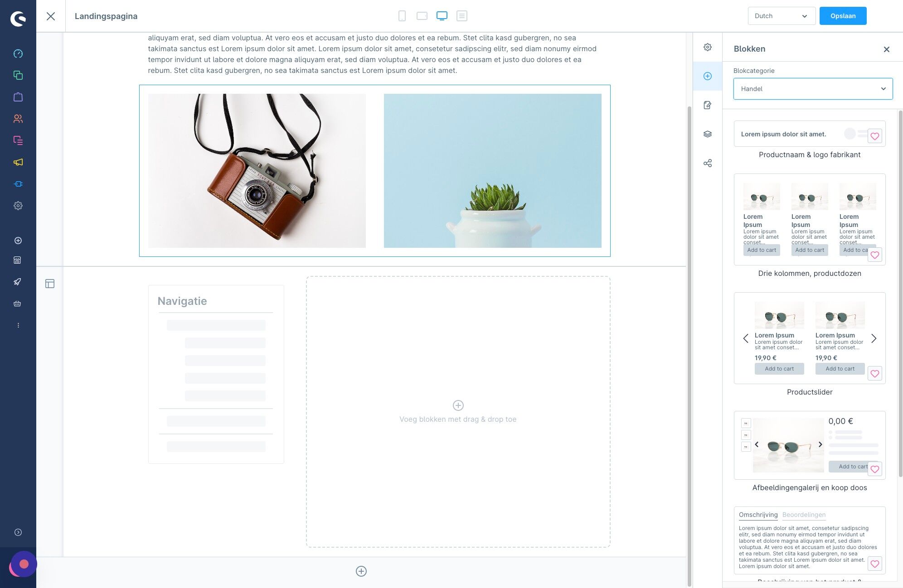Switch to desktop device view

442,16
